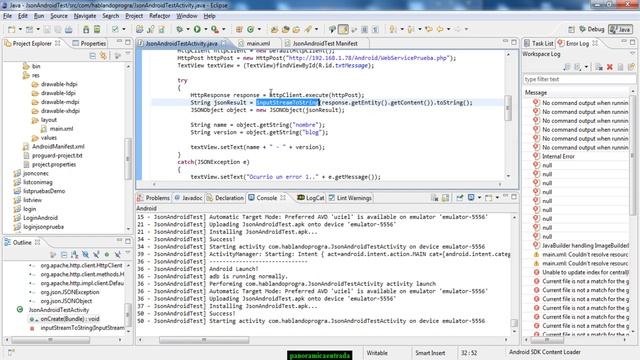640x360 pixels.
Task: Open the File menu
Action: (x=7, y=16)
